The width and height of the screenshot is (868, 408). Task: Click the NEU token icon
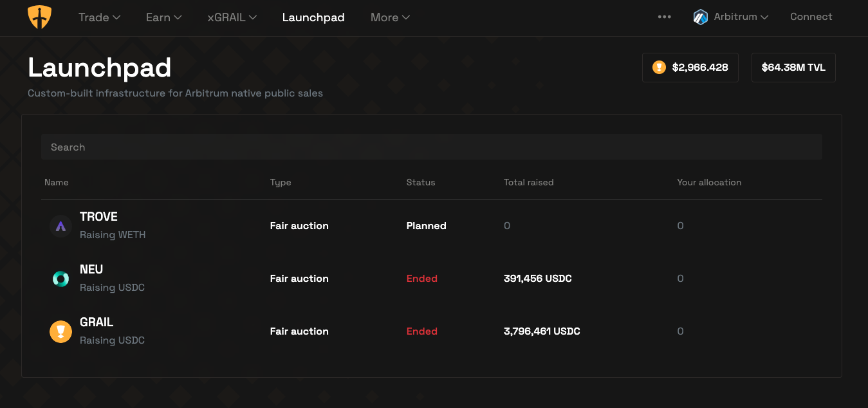[60, 279]
